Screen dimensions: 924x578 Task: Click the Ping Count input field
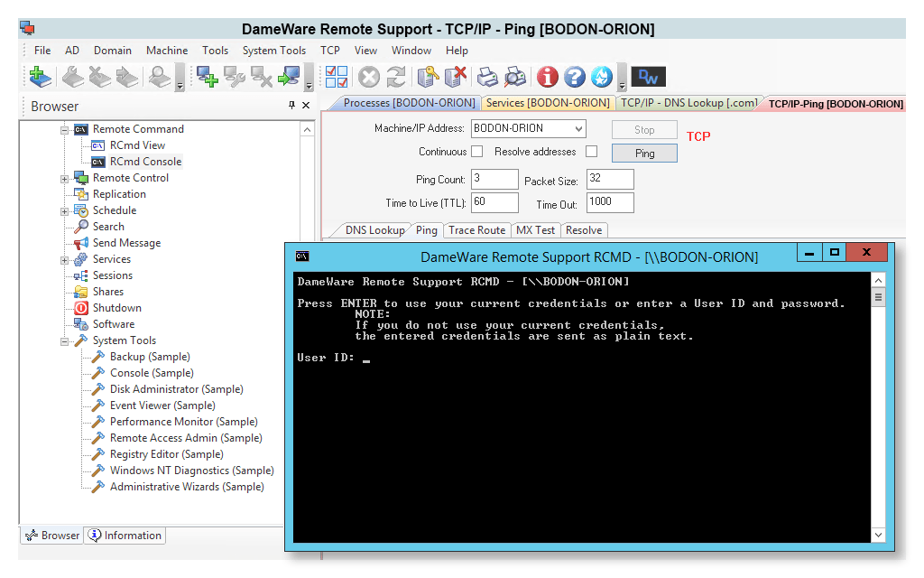click(x=494, y=179)
